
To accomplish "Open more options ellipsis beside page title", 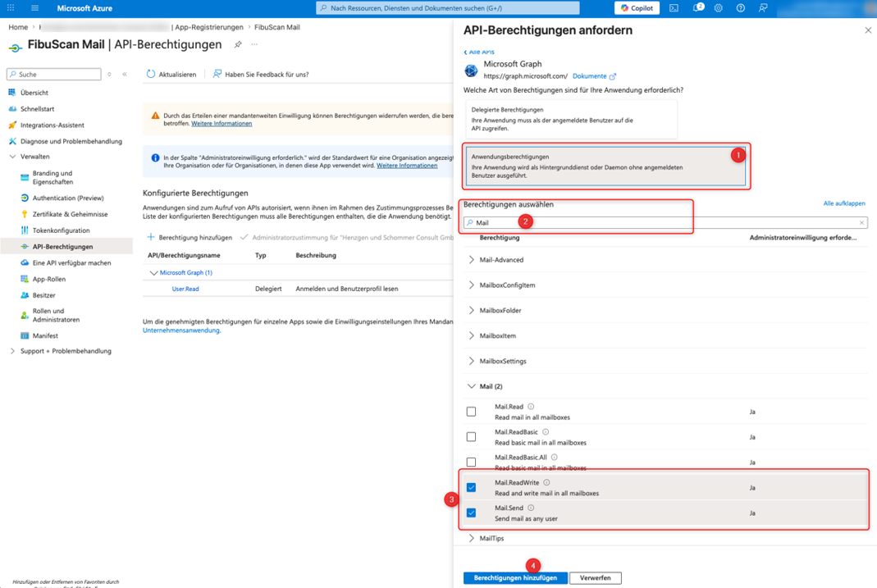I will [x=254, y=44].
